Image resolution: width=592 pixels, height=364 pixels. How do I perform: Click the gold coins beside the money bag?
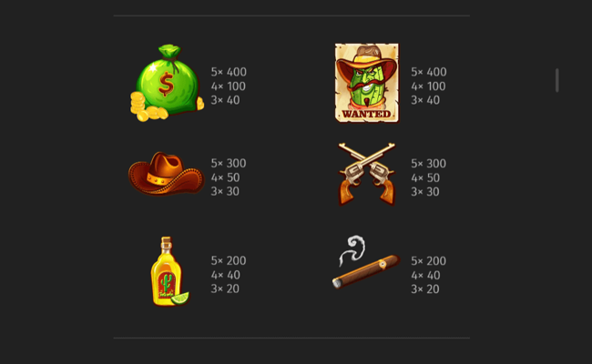click(x=148, y=108)
